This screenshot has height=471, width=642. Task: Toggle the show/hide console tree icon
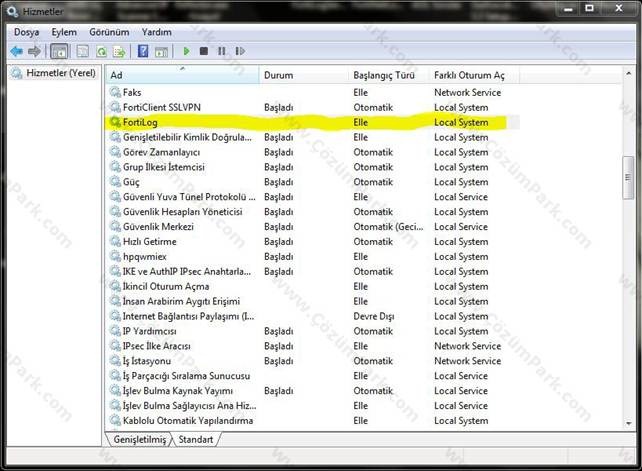point(59,51)
